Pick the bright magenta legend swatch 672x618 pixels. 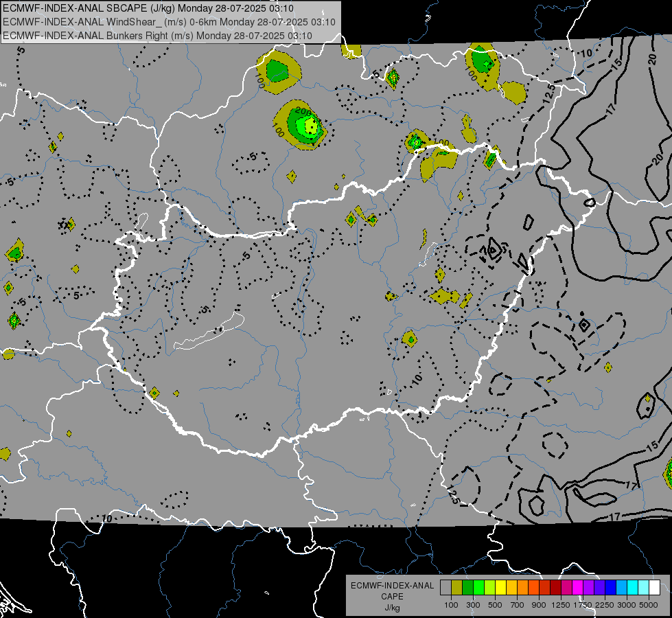[578, 587]
